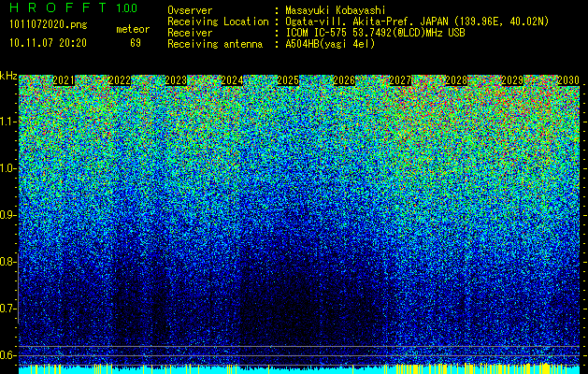Click the 2021 time marker
Viewport: 588px width, 374px height.
[64, 80]
